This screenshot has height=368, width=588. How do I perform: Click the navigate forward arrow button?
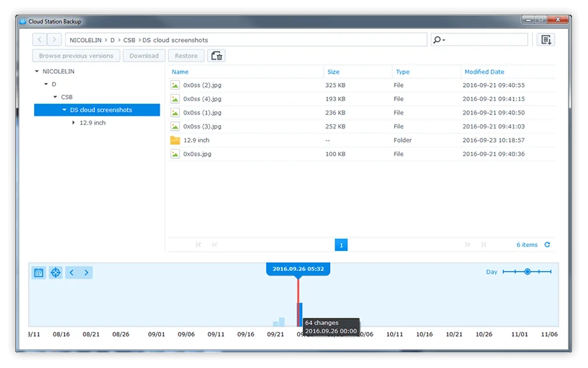(x=55, y=40)
